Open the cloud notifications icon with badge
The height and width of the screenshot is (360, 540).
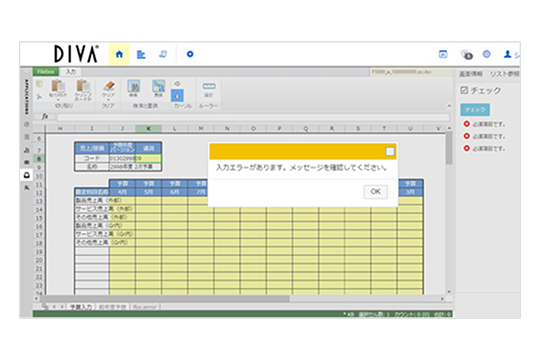point(467,54)
